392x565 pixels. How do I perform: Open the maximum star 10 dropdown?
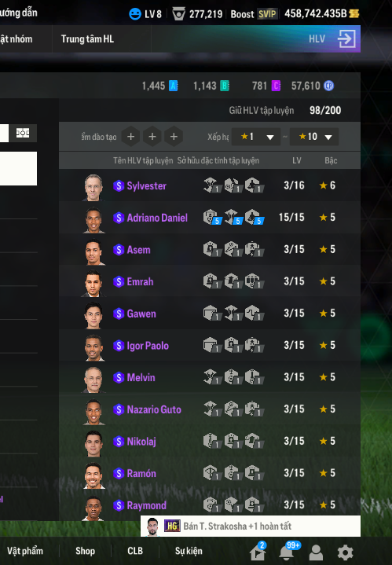(x=314, y=137)
